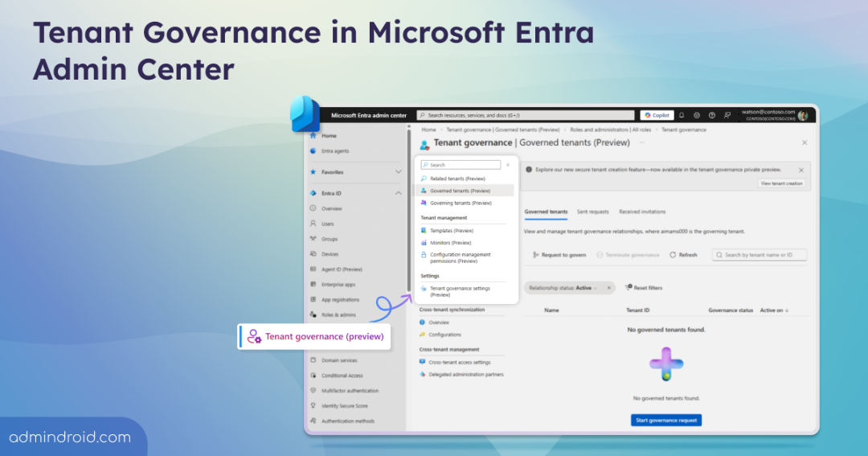This screenshot has width=868, height=456.
Task: Open Governing tenants (Preview) menu item
Action: click(x=461, y=203)
